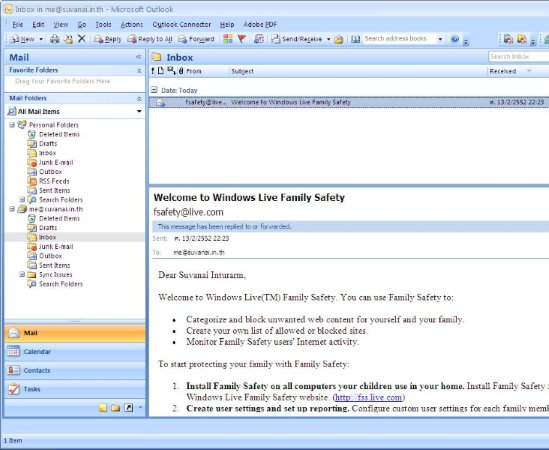Viewport: 549px width, 450px height.
Task: Open the View menu
Action: 61,25
